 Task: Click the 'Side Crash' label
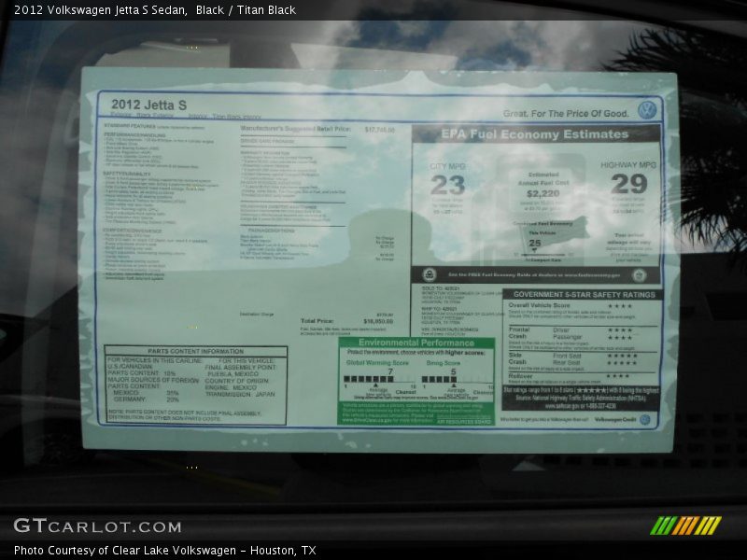(x=517, y=358)
